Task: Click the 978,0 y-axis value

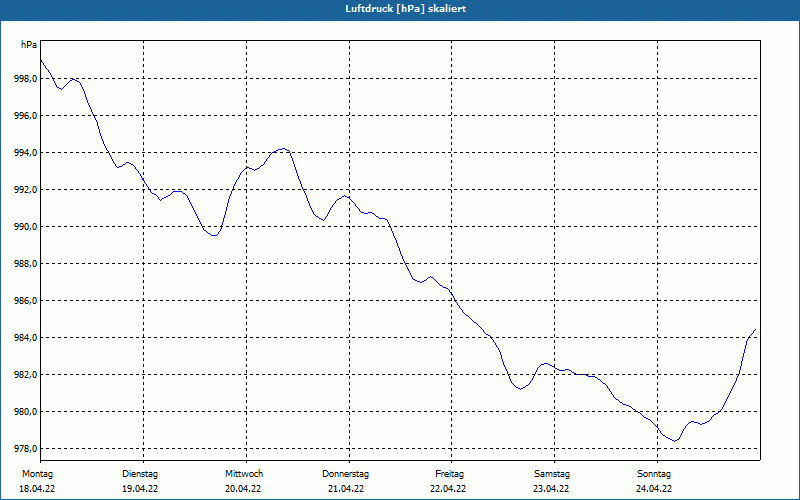Action: point(26,448)
